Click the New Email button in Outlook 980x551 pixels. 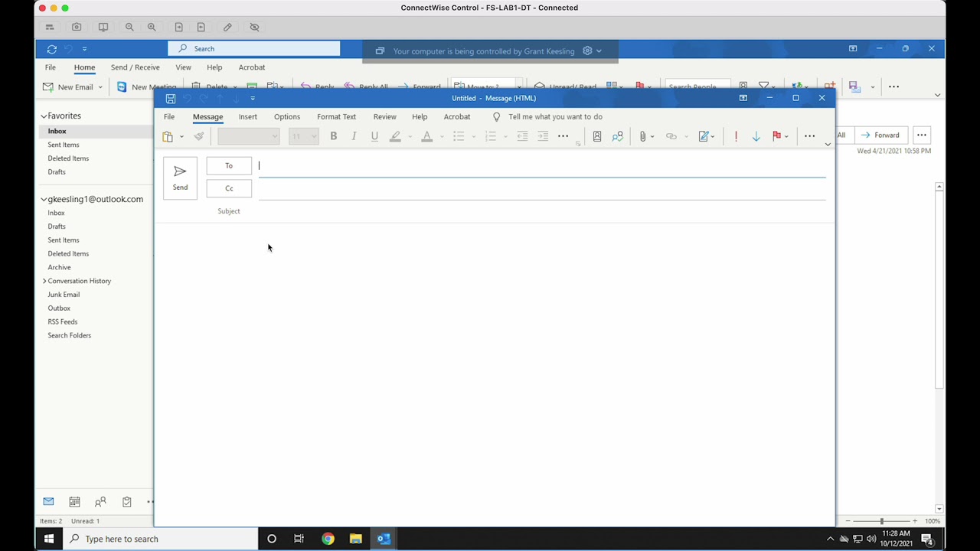click(67, 87)
